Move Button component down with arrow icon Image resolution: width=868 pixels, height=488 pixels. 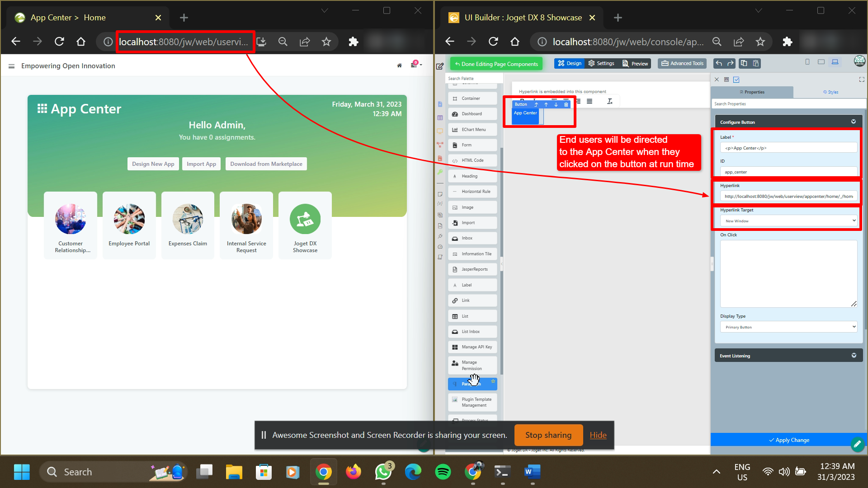556,104
